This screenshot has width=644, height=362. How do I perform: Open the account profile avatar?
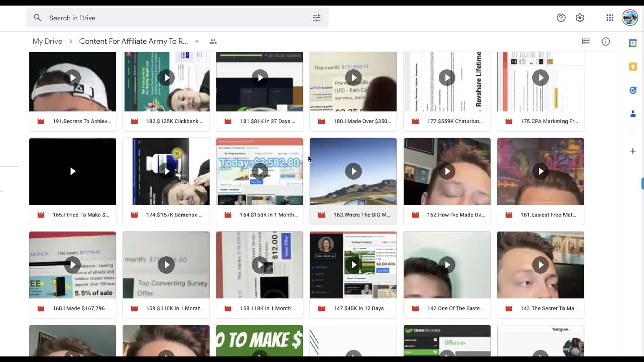coord(630,18)
